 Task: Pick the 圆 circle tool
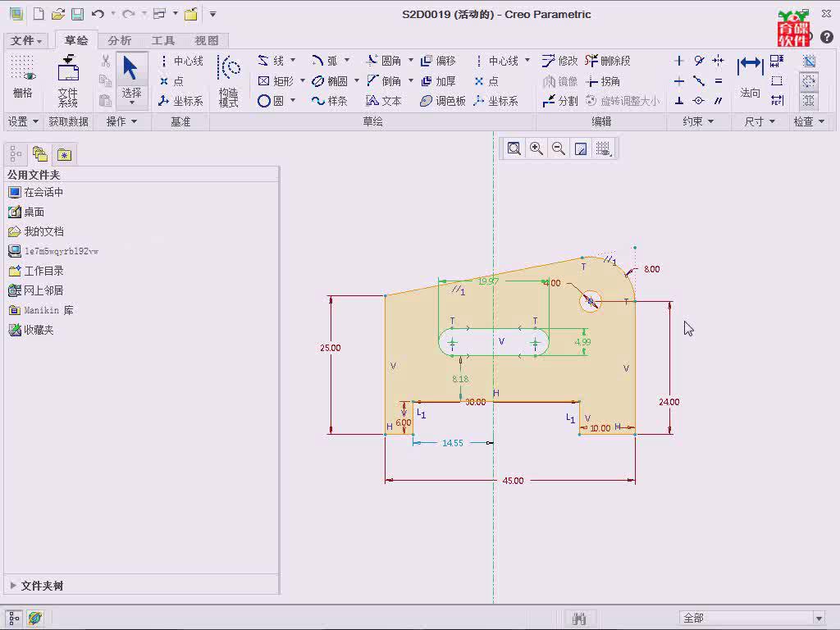[271, 101]
